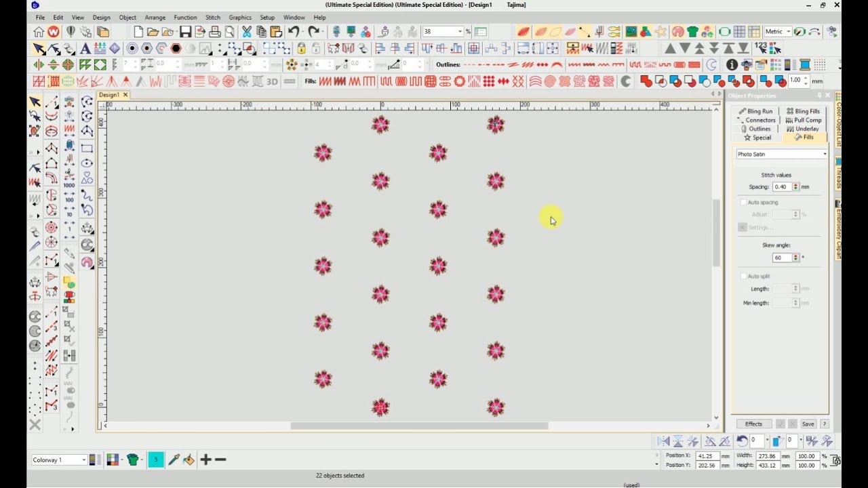
Task: Click the show grid icon
Action: click(739, 32)
